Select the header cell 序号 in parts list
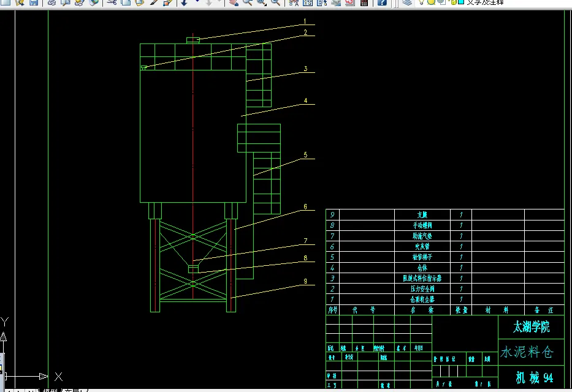Image resolution: width=572 pixels, height=392 pixels. tap(332, 310)
